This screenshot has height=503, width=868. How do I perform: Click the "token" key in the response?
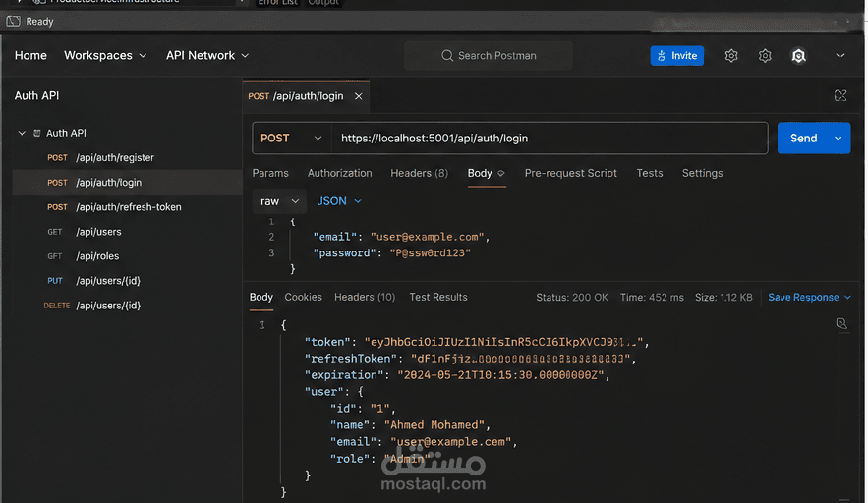327,342
